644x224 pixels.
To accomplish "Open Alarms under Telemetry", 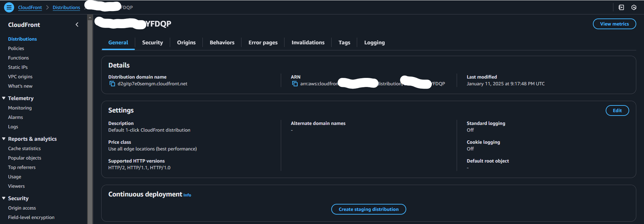I will (x=15, y=117).
